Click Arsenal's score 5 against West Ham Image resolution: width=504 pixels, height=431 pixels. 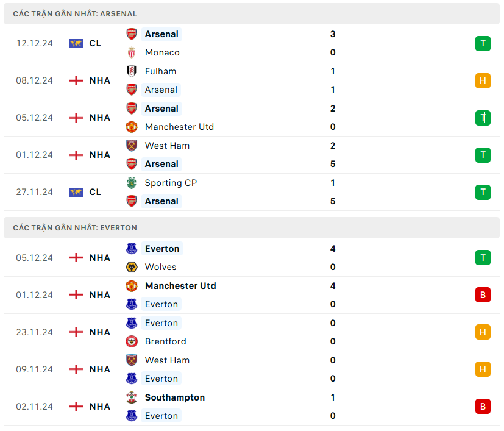333,164
